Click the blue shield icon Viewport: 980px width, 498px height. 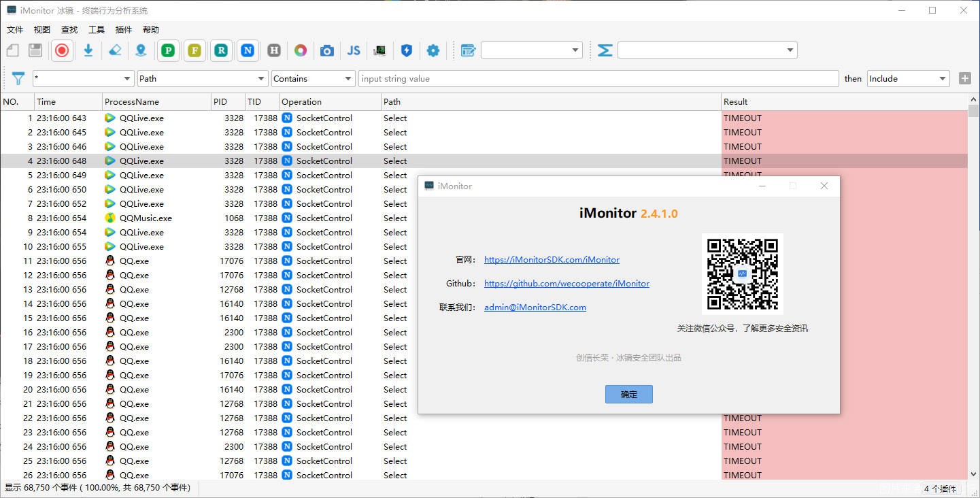coord(407,50)
